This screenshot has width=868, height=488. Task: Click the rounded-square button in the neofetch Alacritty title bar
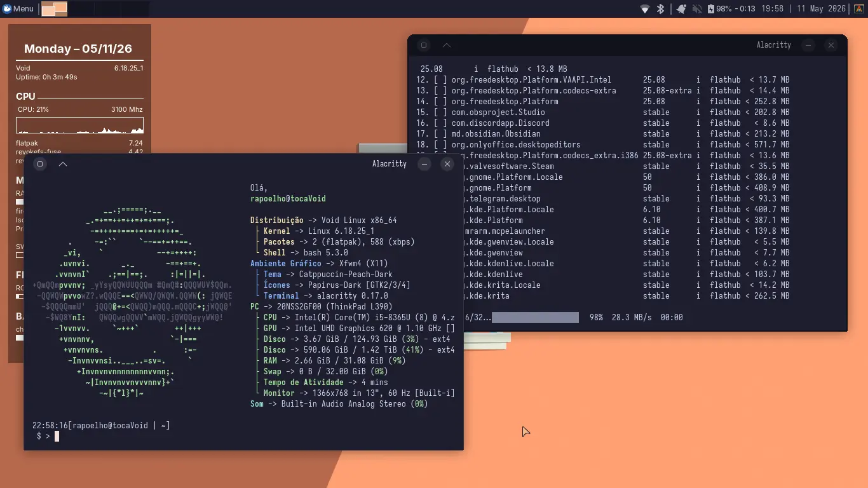40,164
